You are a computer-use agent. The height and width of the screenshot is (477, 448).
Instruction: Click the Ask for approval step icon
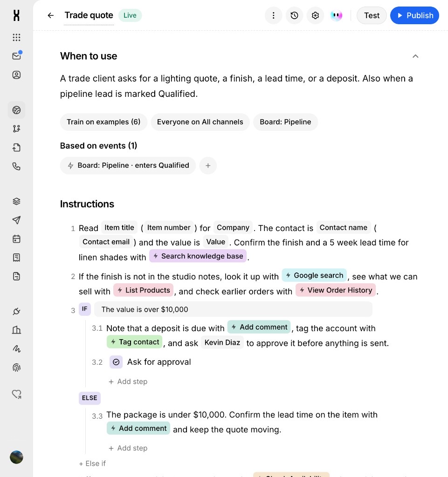(116, 362)
